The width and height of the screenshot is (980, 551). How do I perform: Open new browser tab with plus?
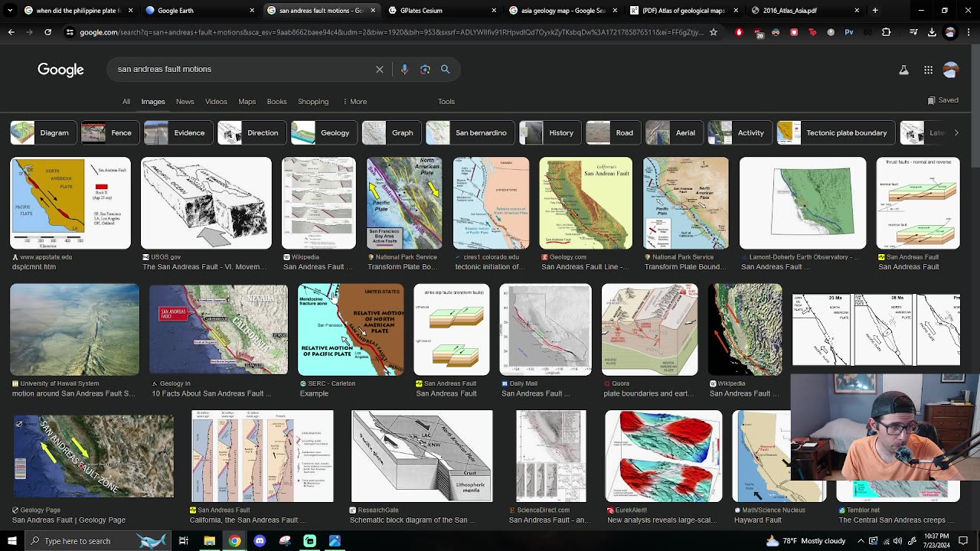click(x=875, y=11)
